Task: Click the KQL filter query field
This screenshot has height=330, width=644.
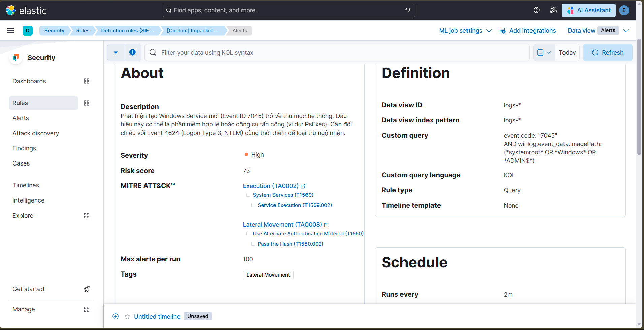Action: tap(337, 52)
